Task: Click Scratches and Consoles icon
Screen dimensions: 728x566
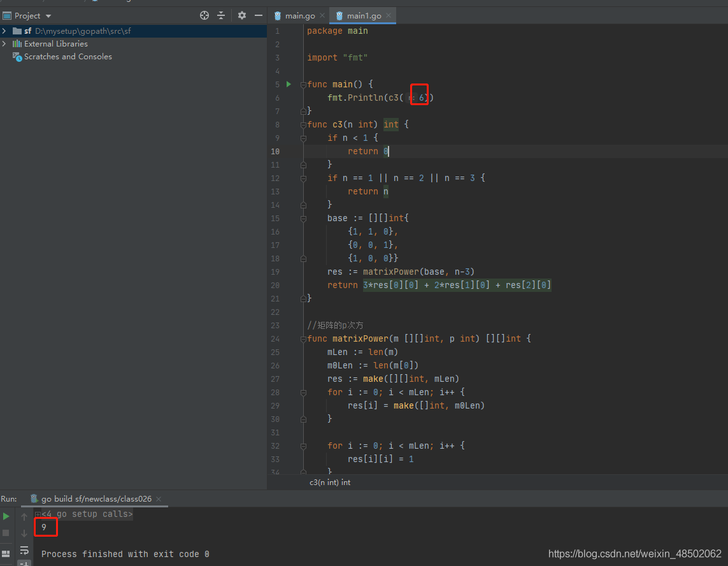Action: (x=17, y=57)
